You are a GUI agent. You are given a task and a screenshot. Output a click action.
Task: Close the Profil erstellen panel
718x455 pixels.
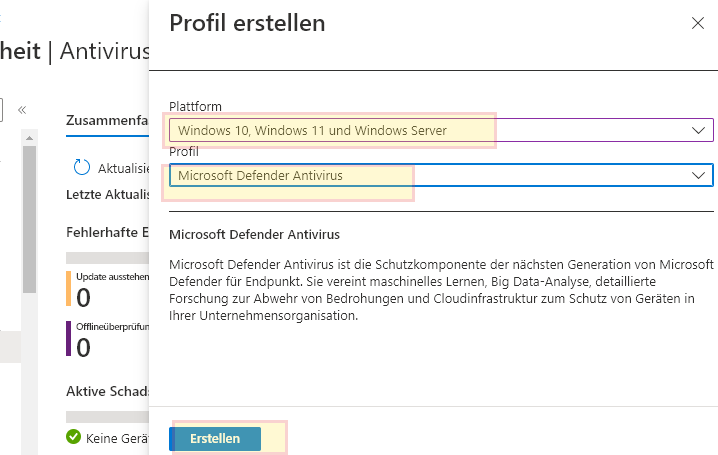(697, 23)
